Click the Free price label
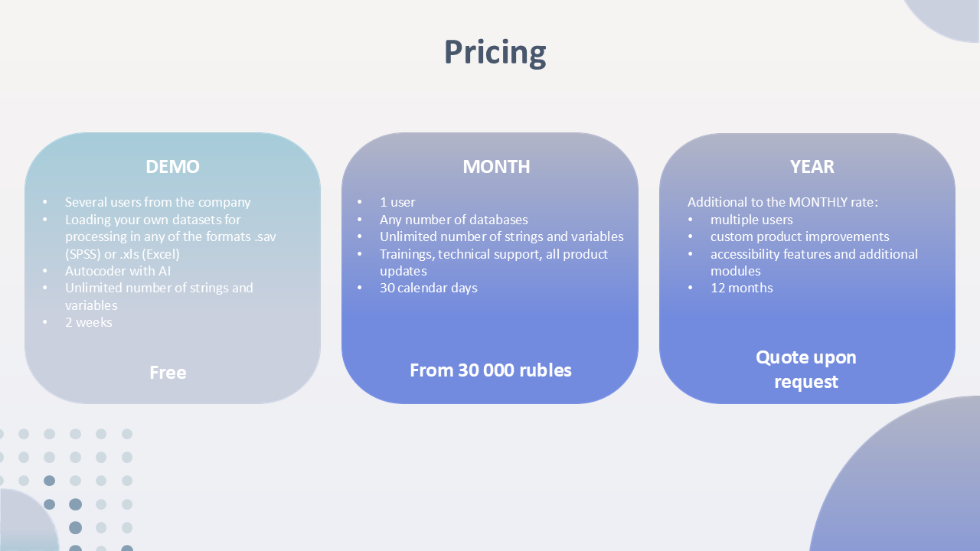 (168, 373)
